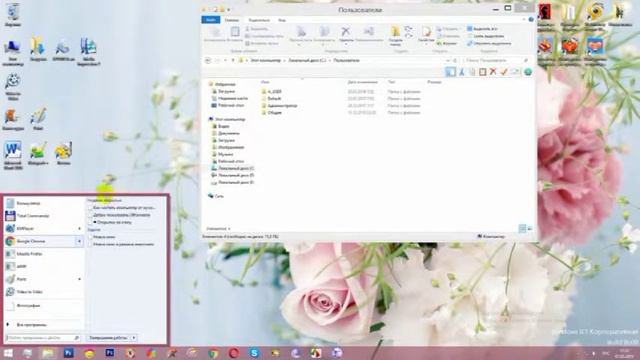Screen dimensions: 640x360
Task: Click the Удалить red X in the ribbon
Action: coord(346,31)
